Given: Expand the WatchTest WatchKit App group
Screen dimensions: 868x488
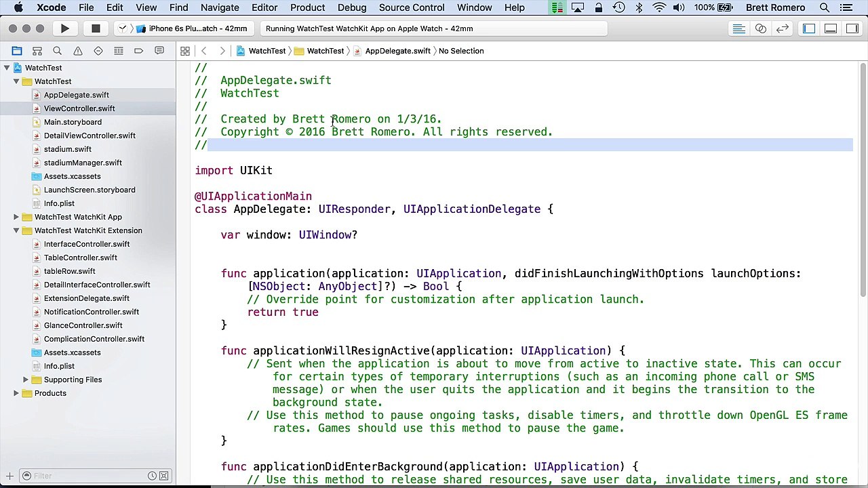Looking at the screenshot, I should [16, 217].
